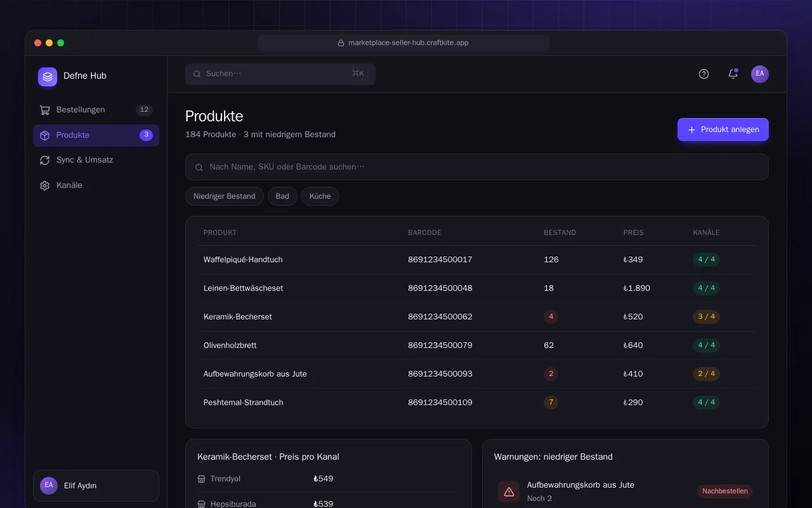Open the Keramik-Becherset row

[x=477, y=317]
